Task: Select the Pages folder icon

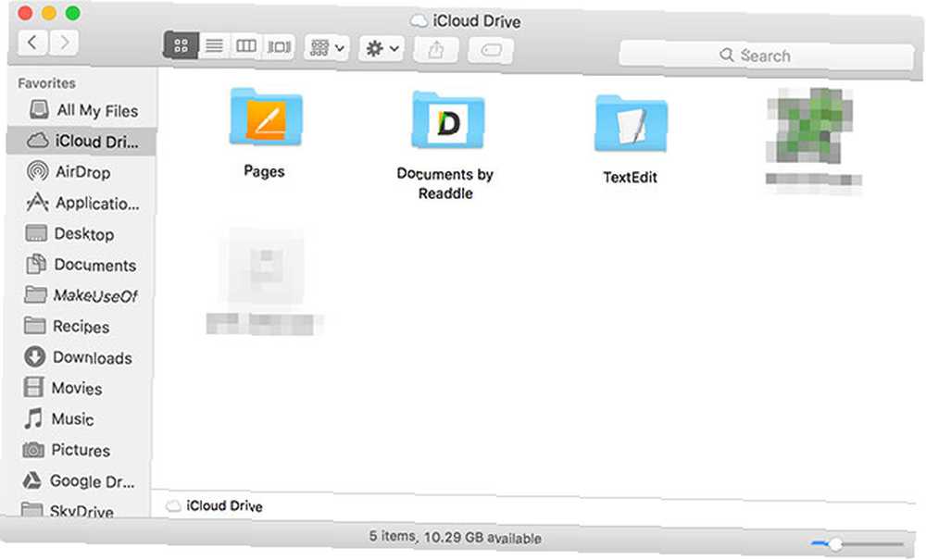Action: point(266,117)
